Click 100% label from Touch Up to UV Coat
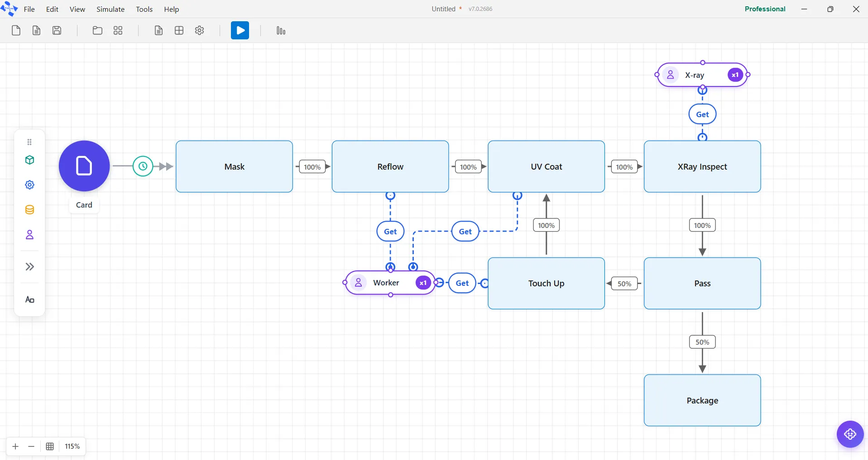 pyautogui.click(x=547, y=225)
